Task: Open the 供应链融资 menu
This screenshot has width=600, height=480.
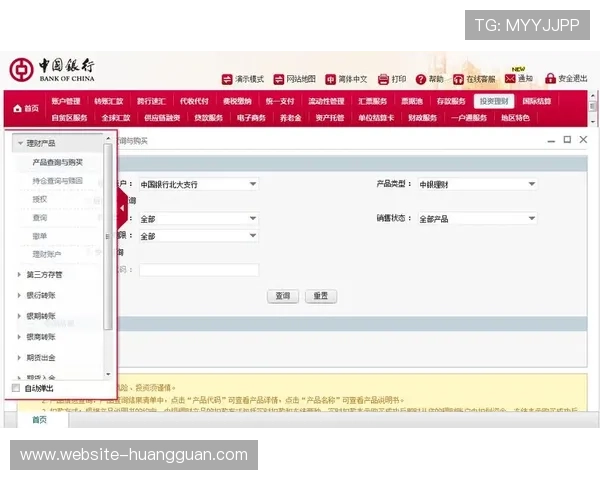Action: (x=162, y=118)
